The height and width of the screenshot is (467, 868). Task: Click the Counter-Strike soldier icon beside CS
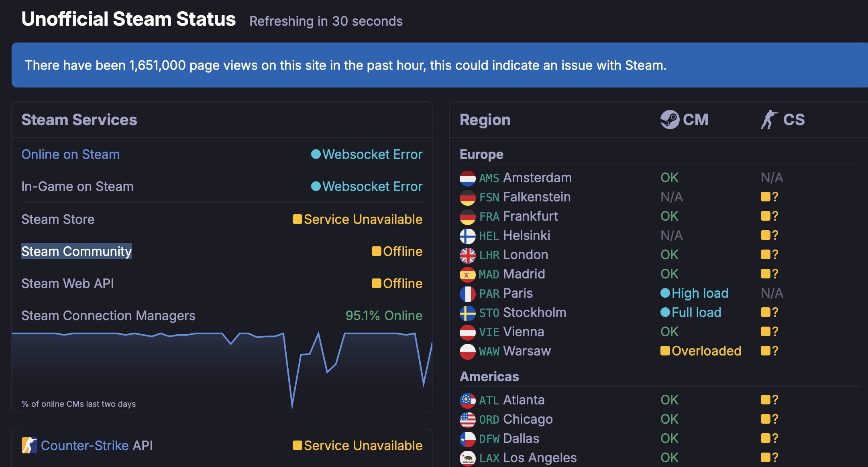click(x=769, y=120)
